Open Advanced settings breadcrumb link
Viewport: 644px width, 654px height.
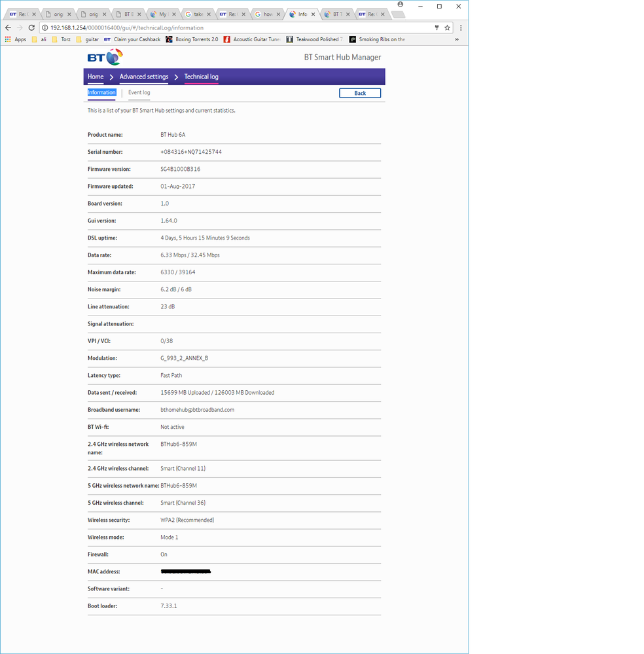(144, 77)
